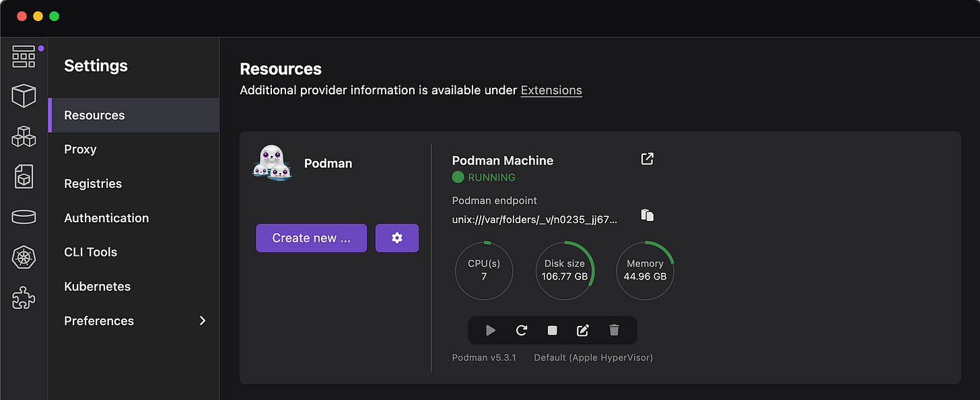Click the green macOS zoom window button
Viewport: 980px width, 400px height.
55,16
